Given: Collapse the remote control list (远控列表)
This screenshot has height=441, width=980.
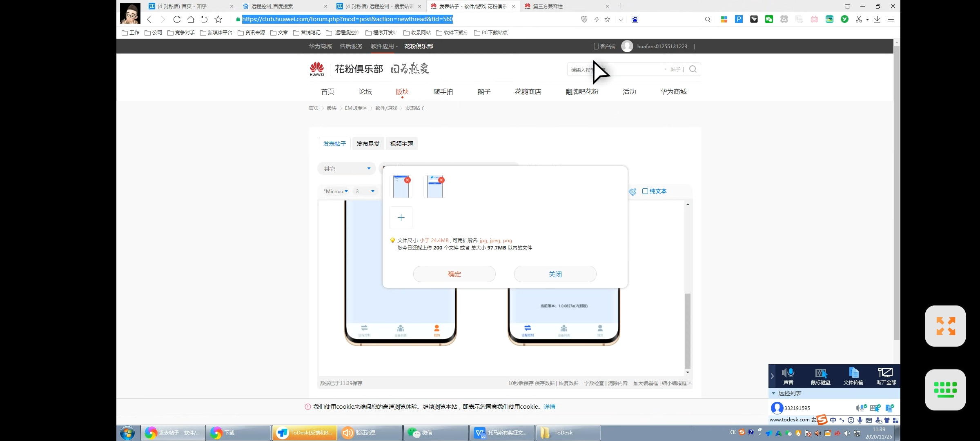Looking at the screenshot, I should point(773,393).
